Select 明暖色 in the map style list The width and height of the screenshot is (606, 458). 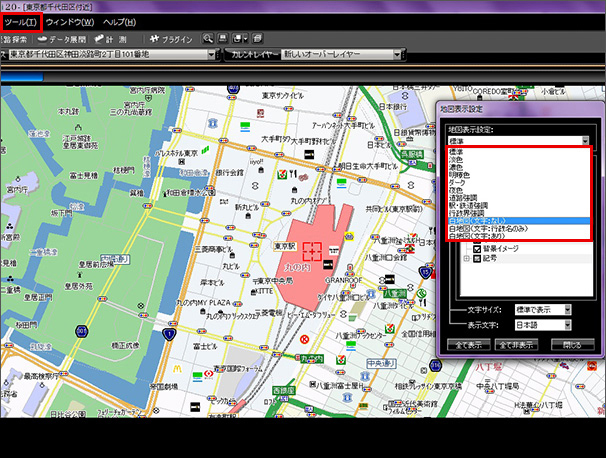click(518, 175)
